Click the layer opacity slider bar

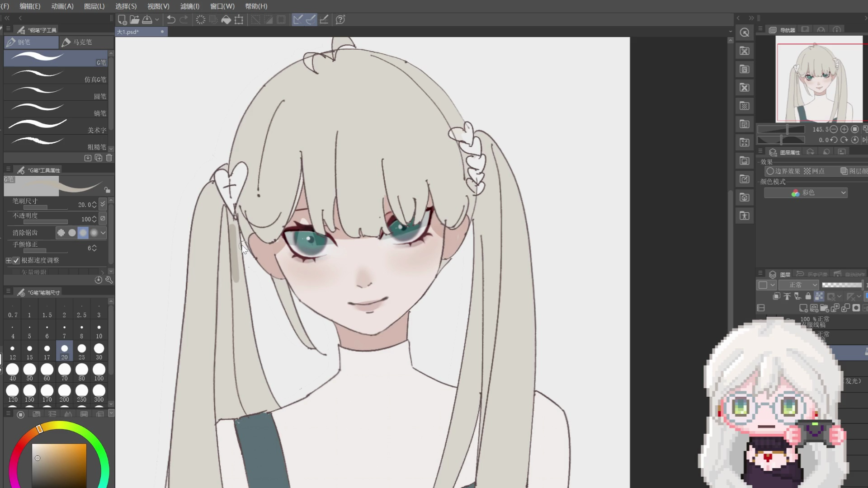842,285
